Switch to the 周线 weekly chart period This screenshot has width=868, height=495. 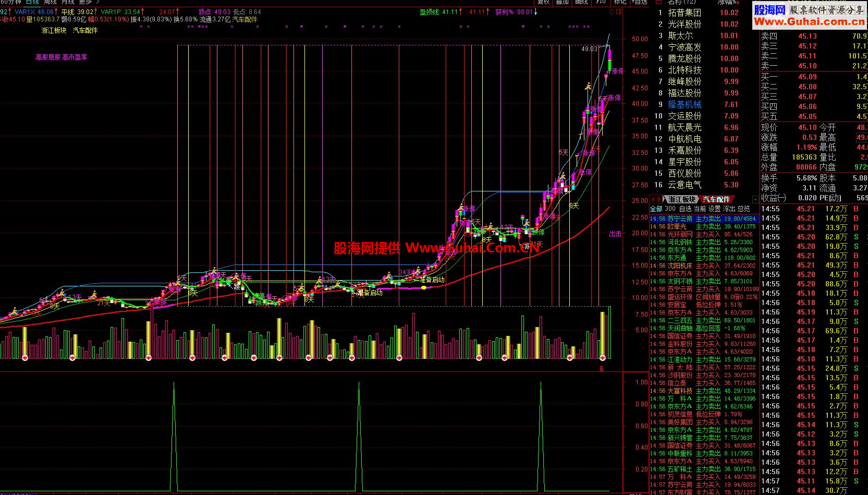[x=50, y=2]
